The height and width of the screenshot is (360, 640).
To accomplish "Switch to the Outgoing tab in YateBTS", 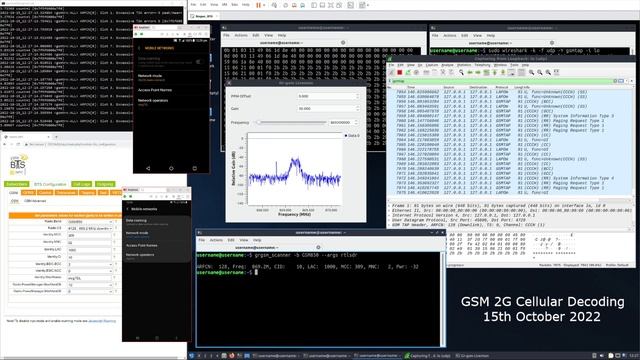I will click(105, 184).
